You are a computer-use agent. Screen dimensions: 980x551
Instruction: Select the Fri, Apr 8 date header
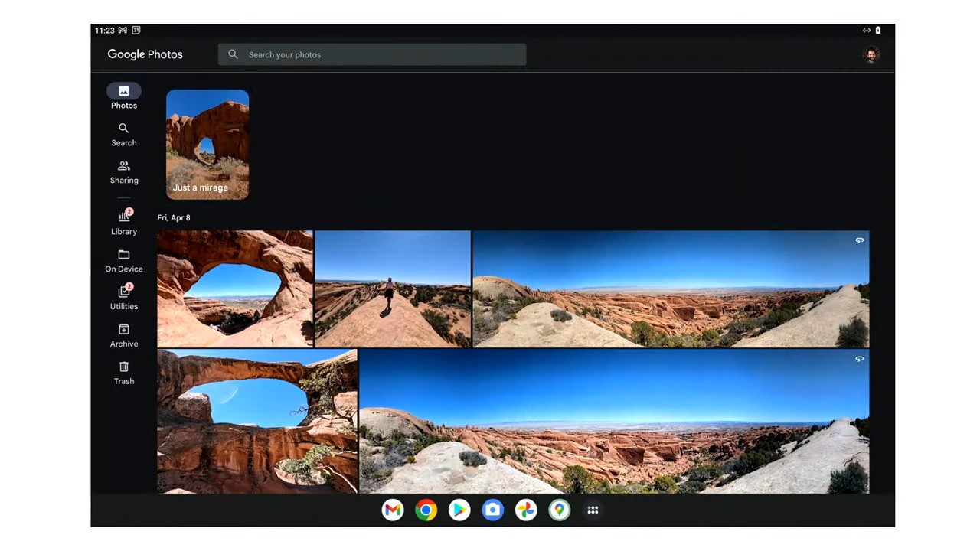tap(174, 217)
